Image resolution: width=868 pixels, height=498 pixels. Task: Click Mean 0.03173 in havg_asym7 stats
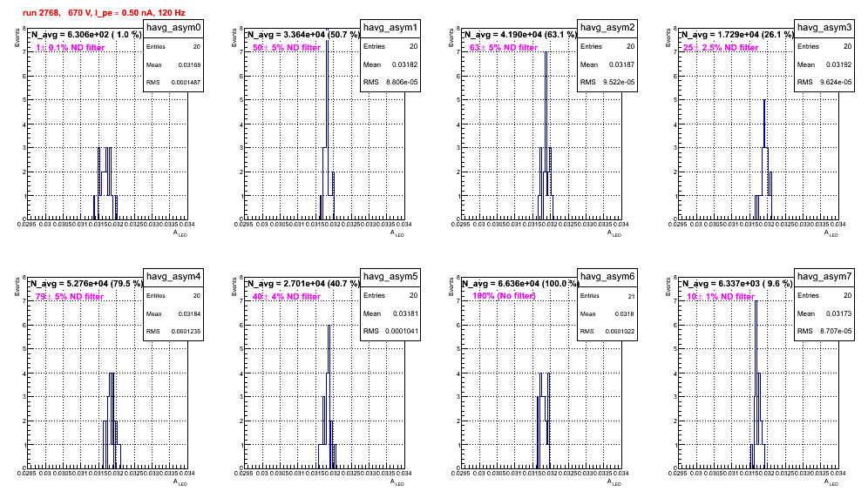click(824, 313)
